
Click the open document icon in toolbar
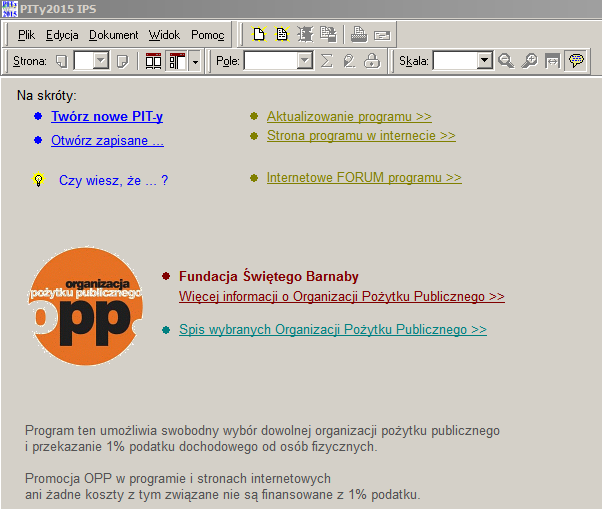282,35
